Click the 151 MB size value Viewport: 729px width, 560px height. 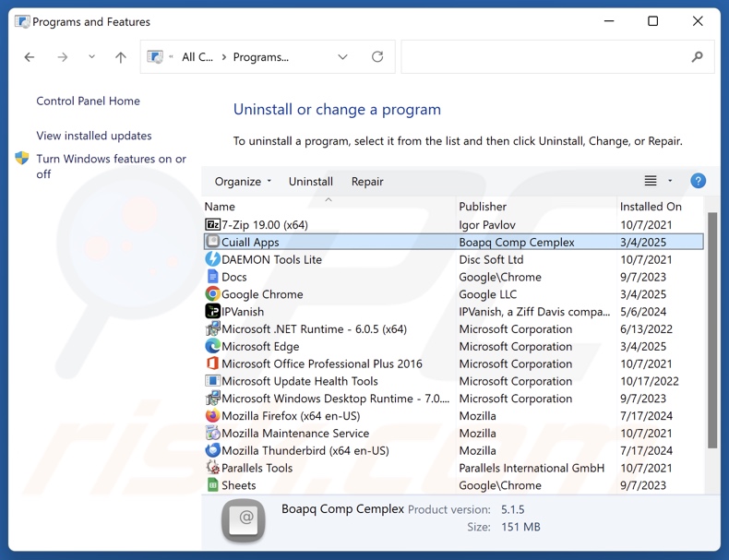pos(520,527)
